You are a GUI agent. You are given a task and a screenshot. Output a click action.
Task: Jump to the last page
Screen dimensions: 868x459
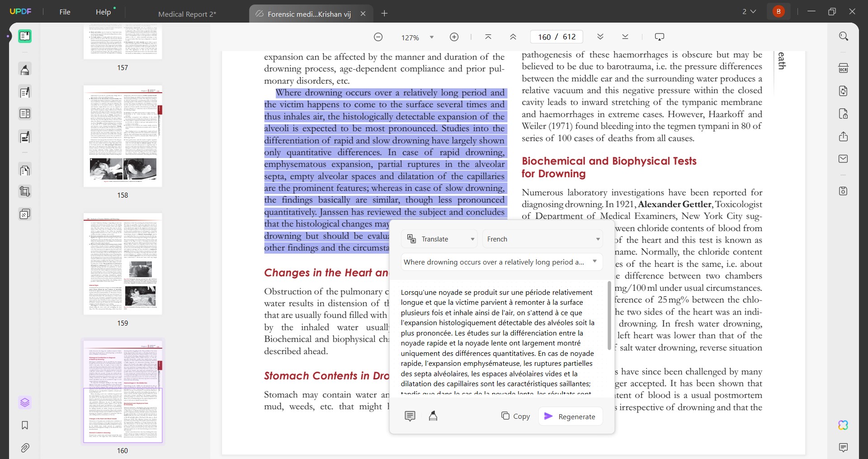click(x=625, y=37)
